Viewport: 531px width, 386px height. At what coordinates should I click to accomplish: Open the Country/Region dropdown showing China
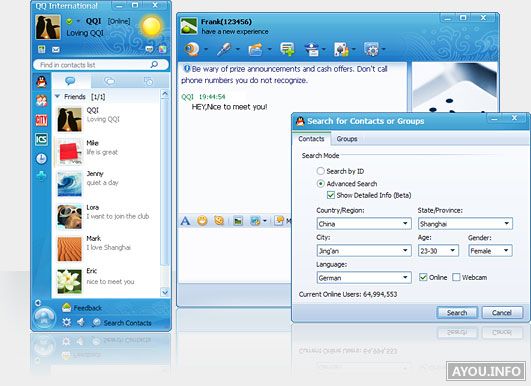364,223
